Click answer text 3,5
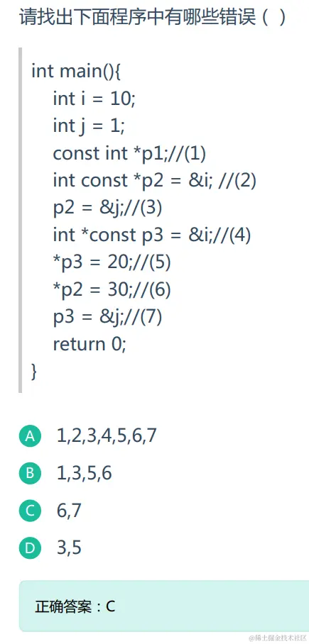This screenshot has height=644, width=309. coord(69,548)
